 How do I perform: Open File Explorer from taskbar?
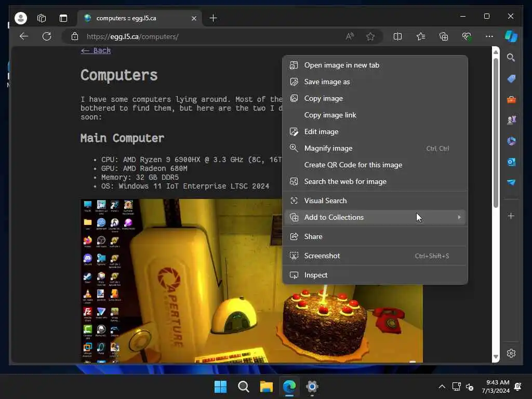(x=267, y=387)
